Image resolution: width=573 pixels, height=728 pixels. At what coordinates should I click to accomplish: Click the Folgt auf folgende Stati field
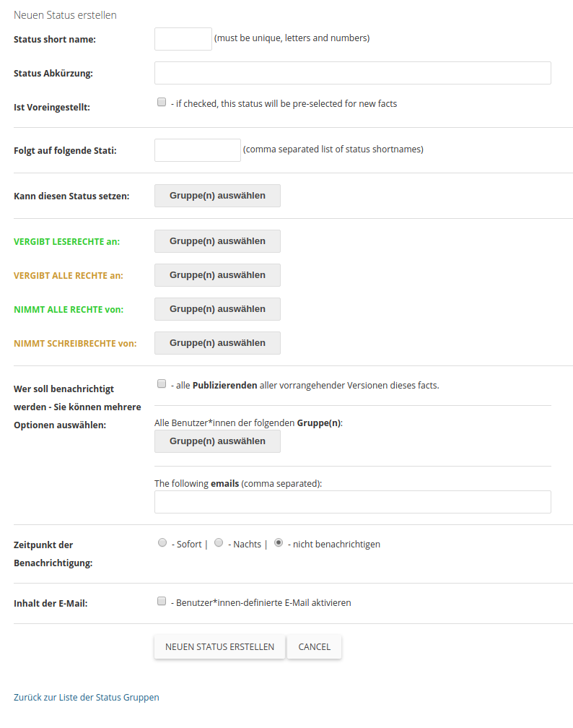[197, 150]
